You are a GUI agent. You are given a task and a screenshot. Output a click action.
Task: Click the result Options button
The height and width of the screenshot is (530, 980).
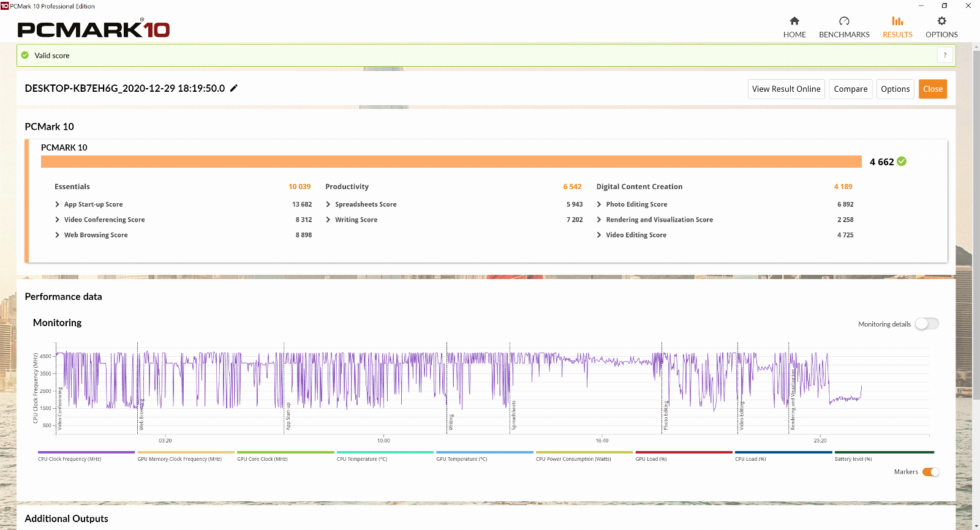(895, 89)
